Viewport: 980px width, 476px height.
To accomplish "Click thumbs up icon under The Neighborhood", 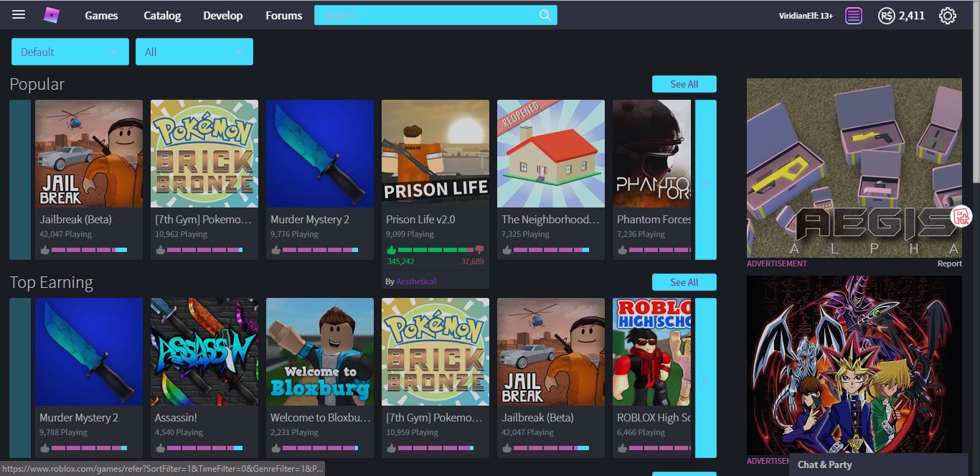I will [x=507, y=250].
